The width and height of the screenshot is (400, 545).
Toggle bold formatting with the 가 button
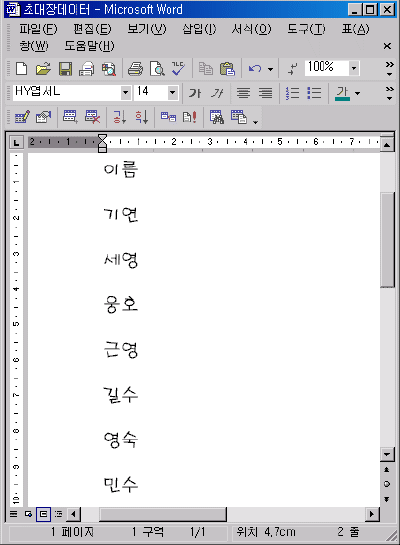195,93
